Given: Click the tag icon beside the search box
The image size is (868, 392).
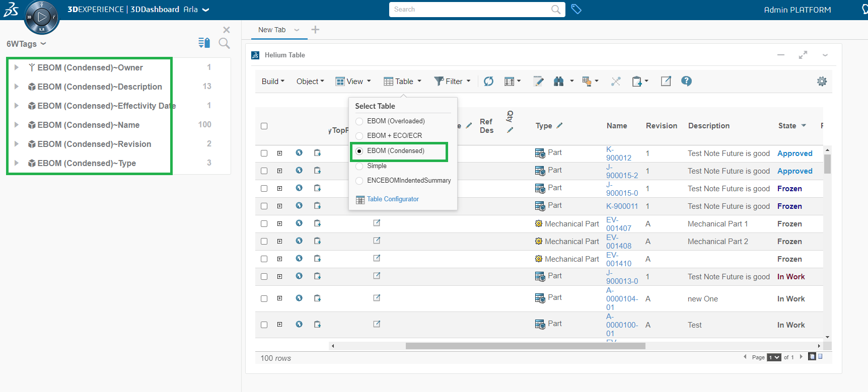Looking at the screenshot, I should pos(576,9).
